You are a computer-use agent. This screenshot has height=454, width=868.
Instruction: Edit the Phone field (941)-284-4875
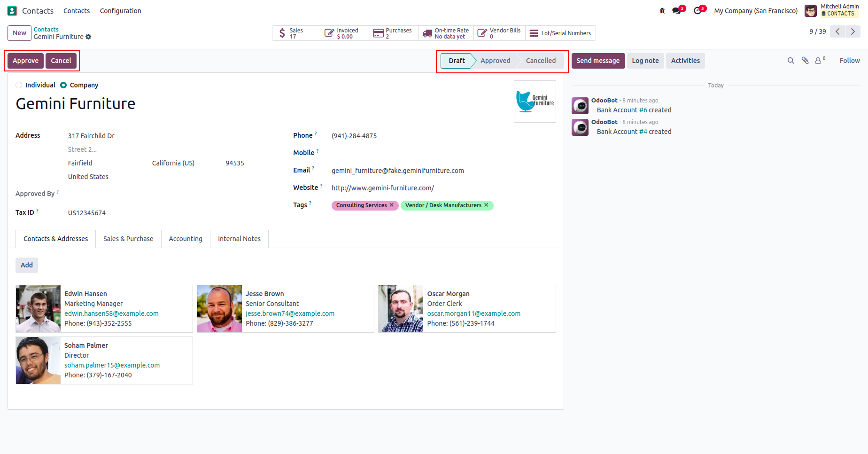pyautogui.click(x=443, y=136)
